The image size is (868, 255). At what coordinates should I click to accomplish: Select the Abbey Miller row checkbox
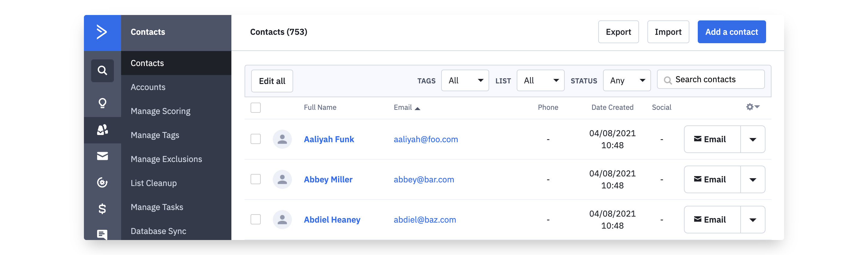tap(256, 179)
